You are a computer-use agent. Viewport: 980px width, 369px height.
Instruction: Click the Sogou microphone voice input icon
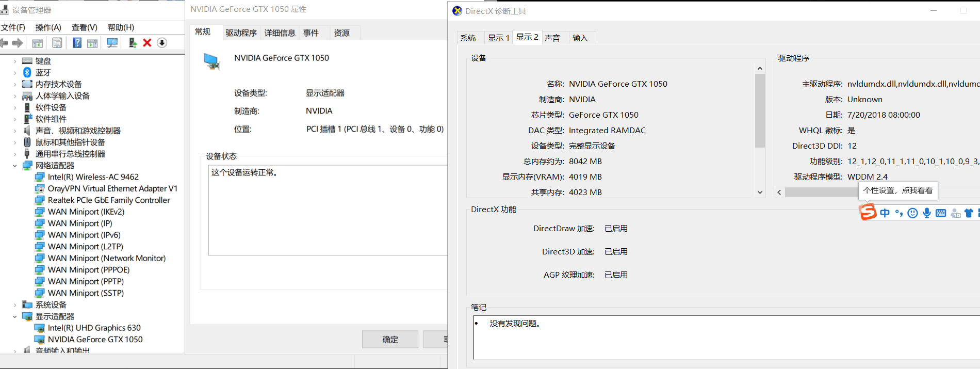click(927, 213)
